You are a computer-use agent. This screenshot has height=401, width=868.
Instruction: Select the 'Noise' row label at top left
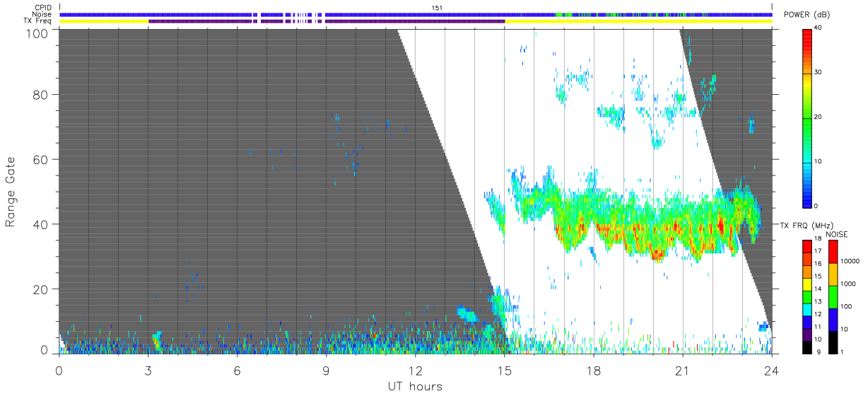[x=43, y=14]
